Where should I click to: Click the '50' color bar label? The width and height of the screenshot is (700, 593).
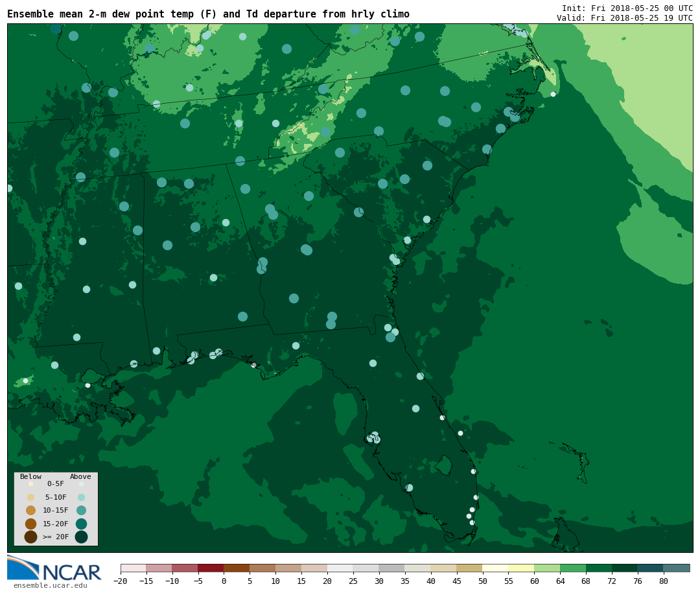point(483,581)
